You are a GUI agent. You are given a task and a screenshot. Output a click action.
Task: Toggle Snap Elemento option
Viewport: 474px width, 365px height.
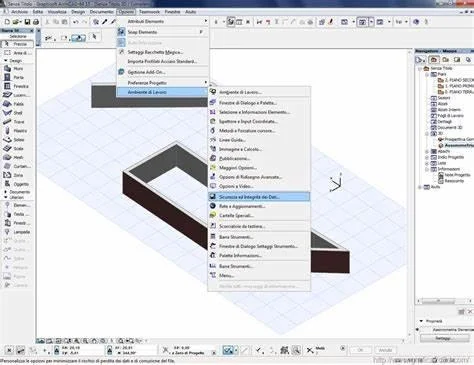[163, 32]
